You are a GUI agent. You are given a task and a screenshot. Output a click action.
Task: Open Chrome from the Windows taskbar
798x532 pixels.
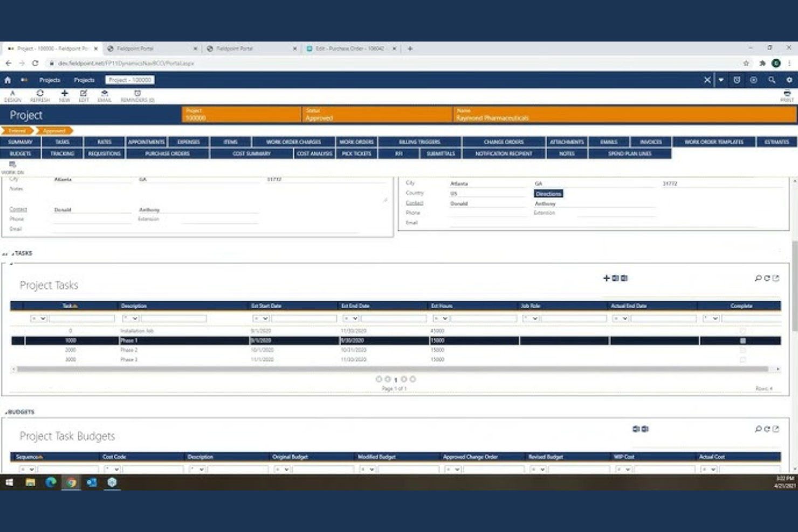[x=71, y=482]
